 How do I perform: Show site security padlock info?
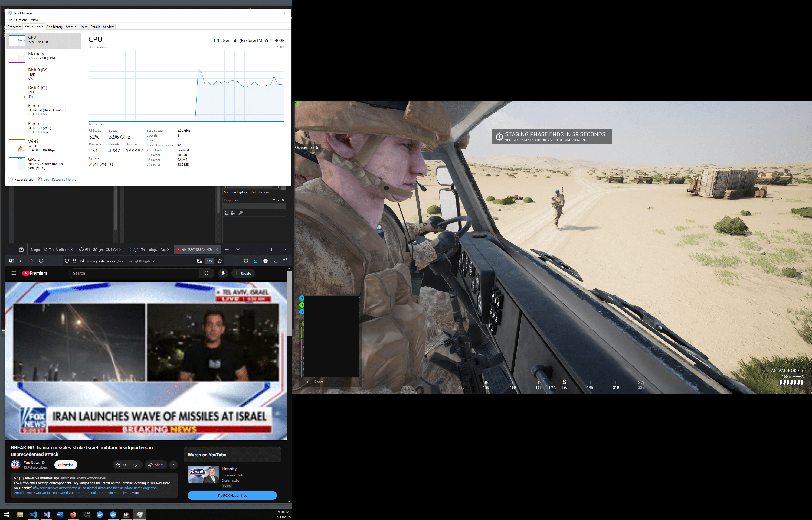click(74, 261)
